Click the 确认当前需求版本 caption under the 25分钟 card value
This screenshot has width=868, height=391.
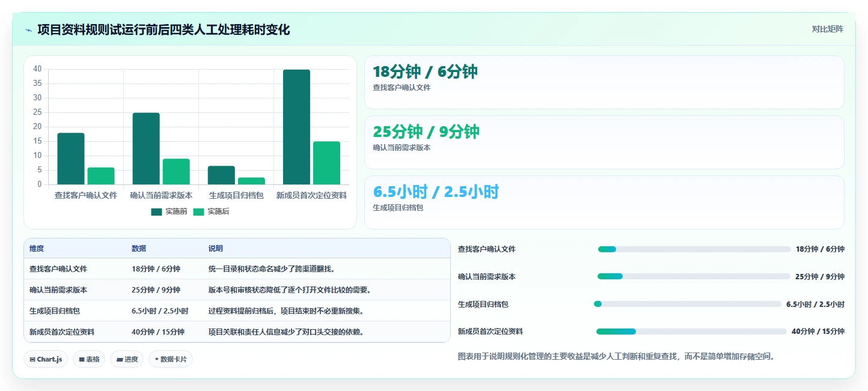click(x=402, y=148)
